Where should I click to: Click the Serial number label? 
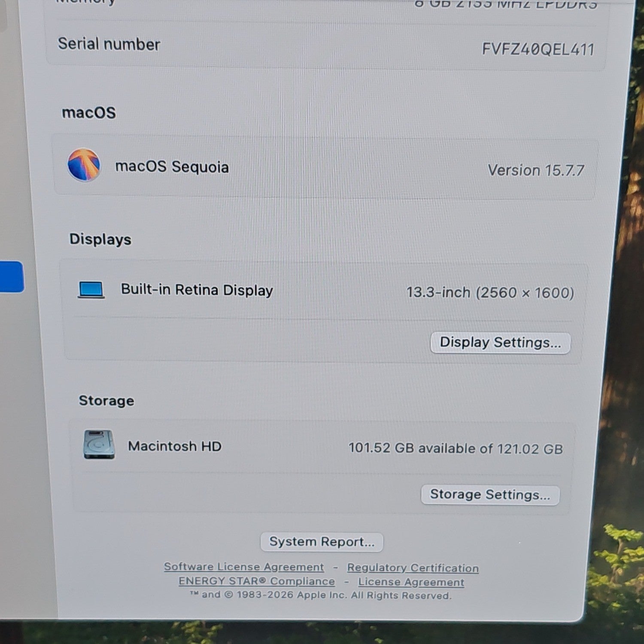[x=109, y=44]
